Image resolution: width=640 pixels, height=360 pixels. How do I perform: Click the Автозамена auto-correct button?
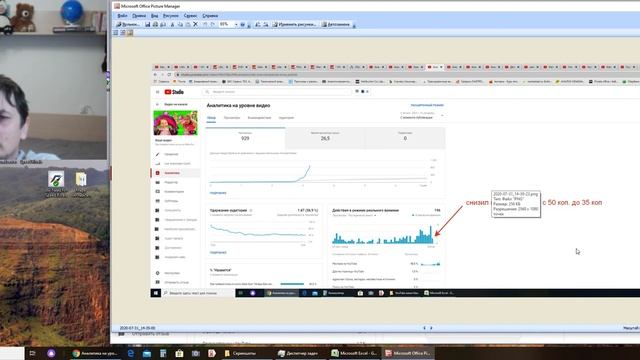[336, 24]
